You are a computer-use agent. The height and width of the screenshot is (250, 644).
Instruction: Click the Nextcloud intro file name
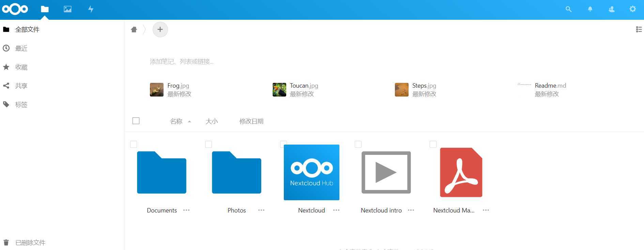(381, 210)
